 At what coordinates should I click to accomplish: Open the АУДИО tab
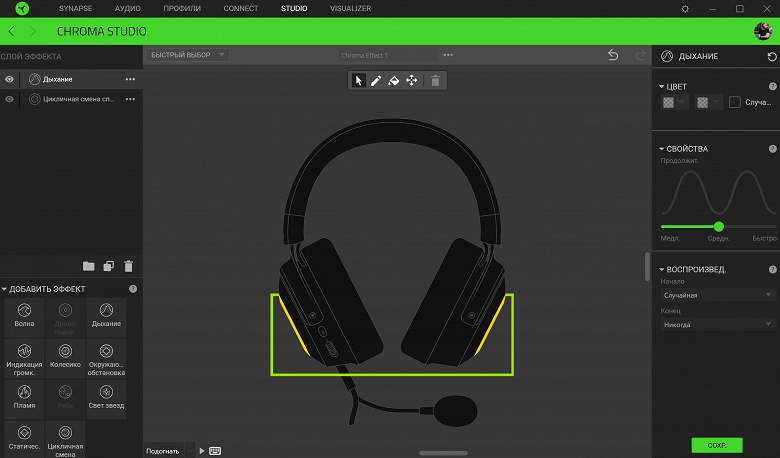click(x=128, y=8)
